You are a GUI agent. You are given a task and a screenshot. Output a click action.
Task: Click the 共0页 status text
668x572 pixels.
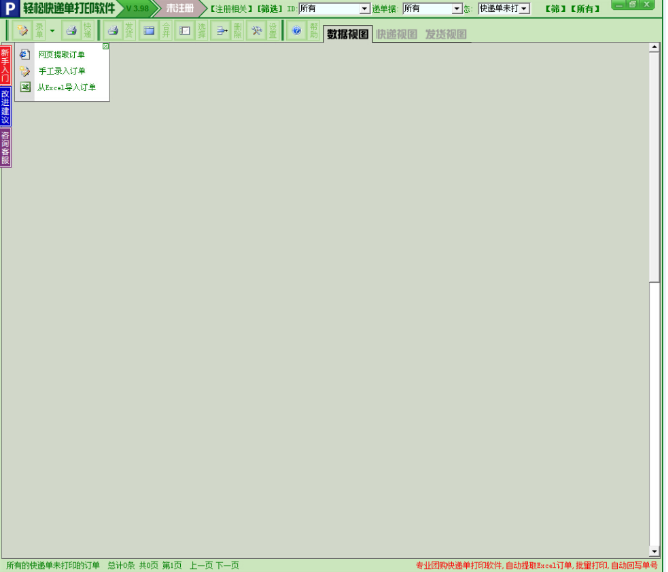149,566
